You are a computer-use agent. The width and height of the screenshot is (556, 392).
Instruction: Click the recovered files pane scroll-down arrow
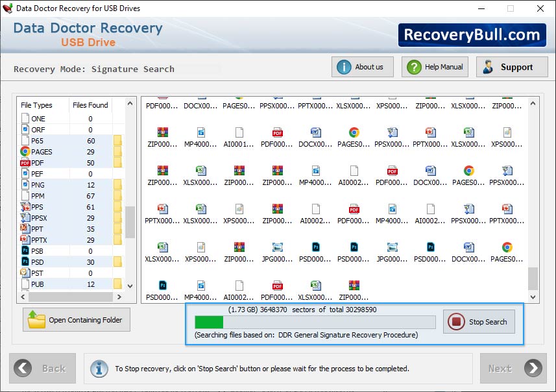pyautogui.click(x=533, y=297)
